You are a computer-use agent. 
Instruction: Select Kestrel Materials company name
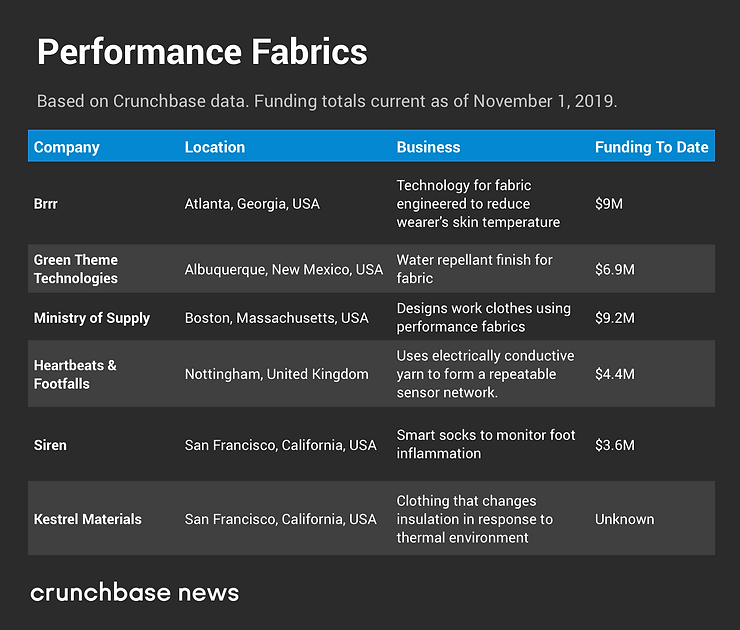(87, 519)
